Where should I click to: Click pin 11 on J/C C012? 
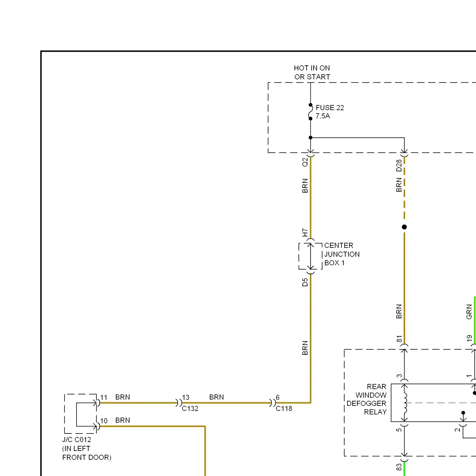tap(104, 397)
